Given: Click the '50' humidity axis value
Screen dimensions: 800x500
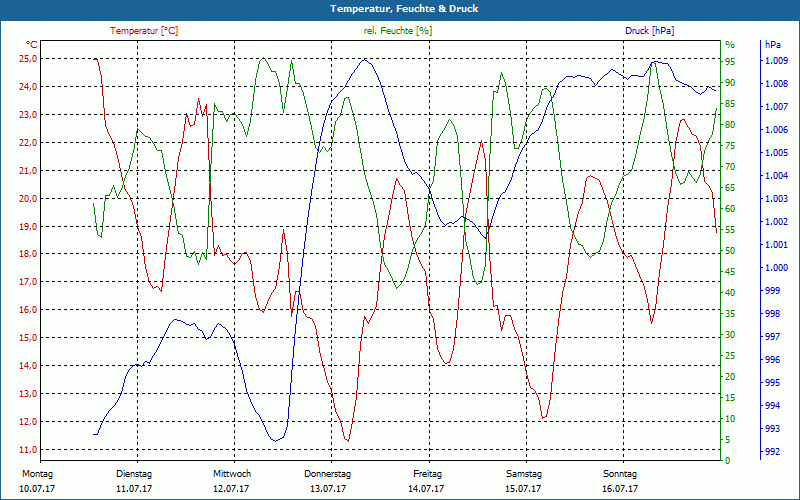Looking at the screenshot, I should pos(730,251).
